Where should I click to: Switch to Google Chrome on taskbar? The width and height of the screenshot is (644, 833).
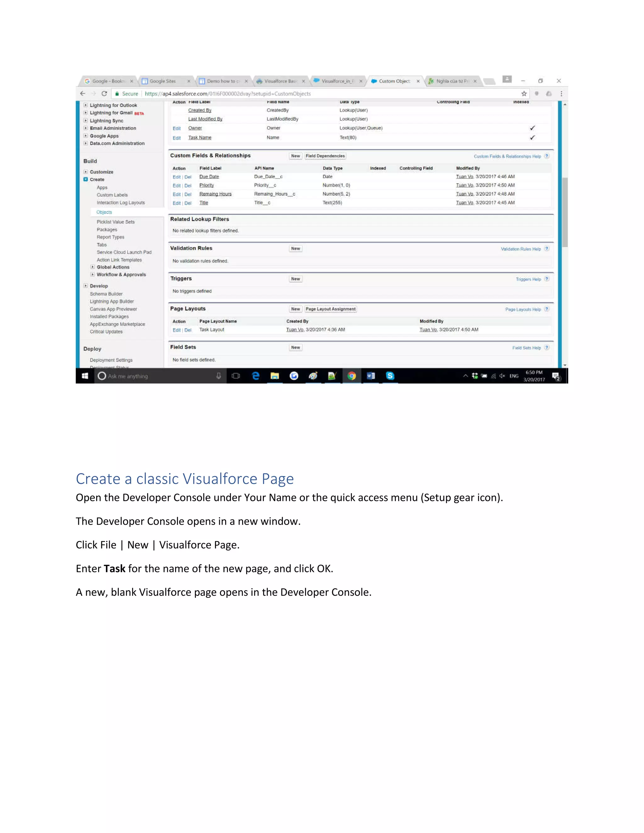(x=351, y=376)
